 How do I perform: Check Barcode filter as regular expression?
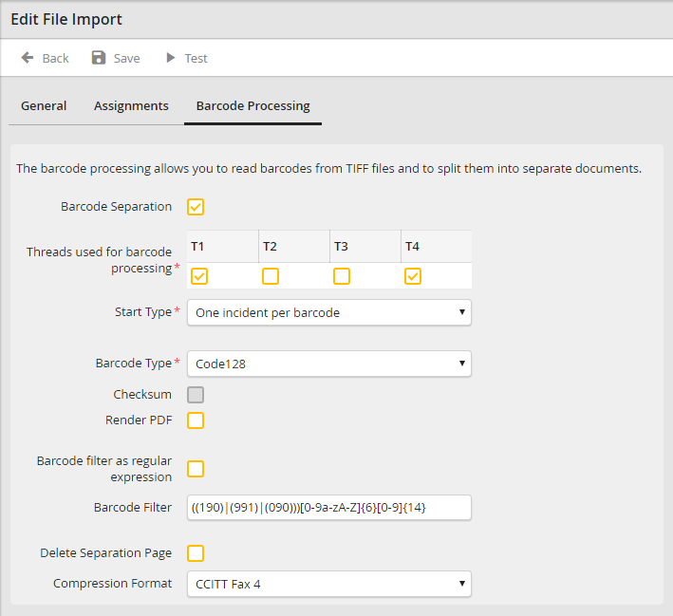click(196, 469)
